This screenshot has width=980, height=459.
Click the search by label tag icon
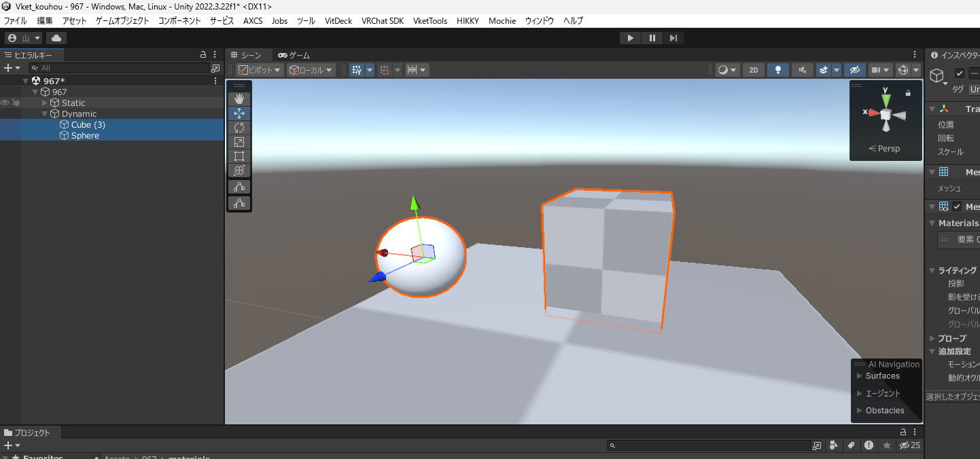850,445
